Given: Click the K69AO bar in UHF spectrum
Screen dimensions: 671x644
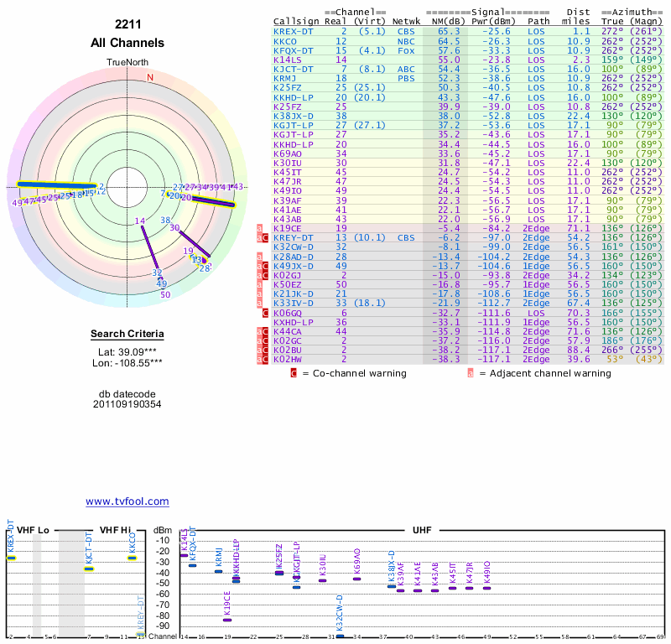Looking at the screenshot, I should click(356, 579).
